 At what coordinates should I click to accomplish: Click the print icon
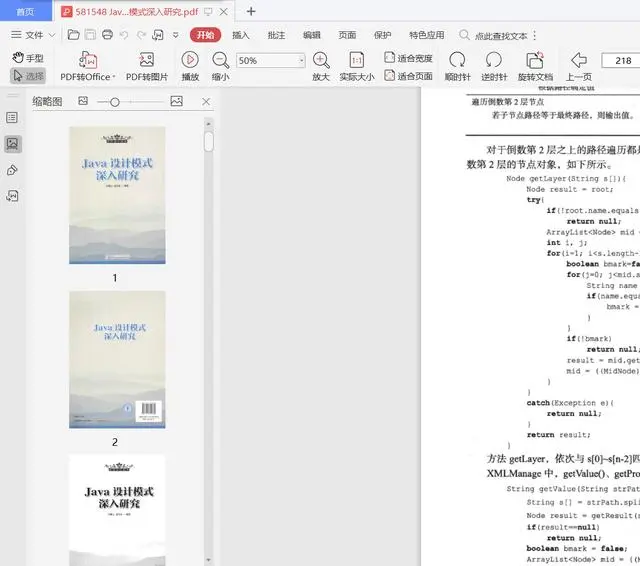tap(107, 35)
